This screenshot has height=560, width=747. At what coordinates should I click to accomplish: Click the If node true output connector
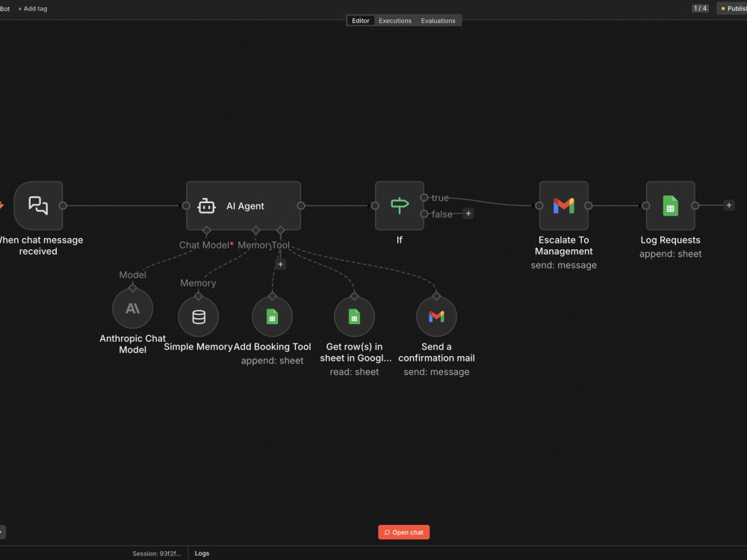(x=424, y=198)
